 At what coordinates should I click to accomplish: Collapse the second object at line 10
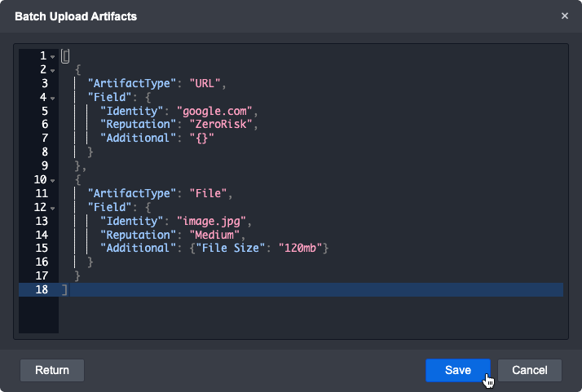tap(53, 180)
